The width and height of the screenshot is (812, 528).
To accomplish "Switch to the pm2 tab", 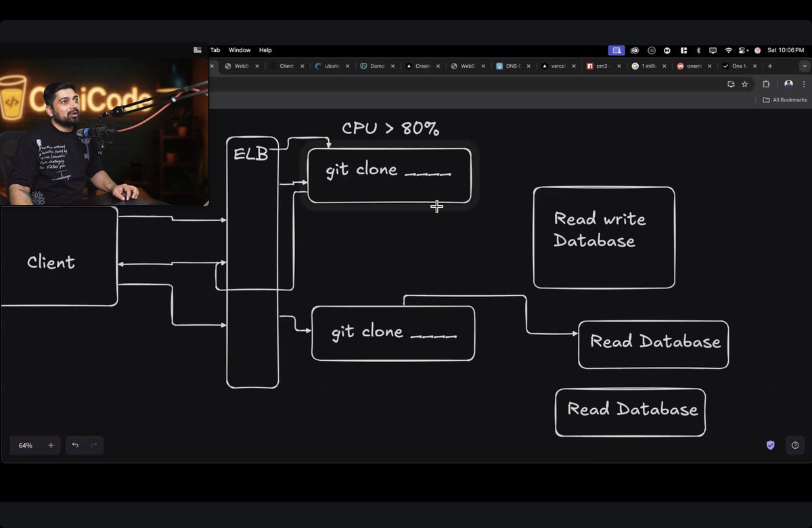I will point(601,66).
